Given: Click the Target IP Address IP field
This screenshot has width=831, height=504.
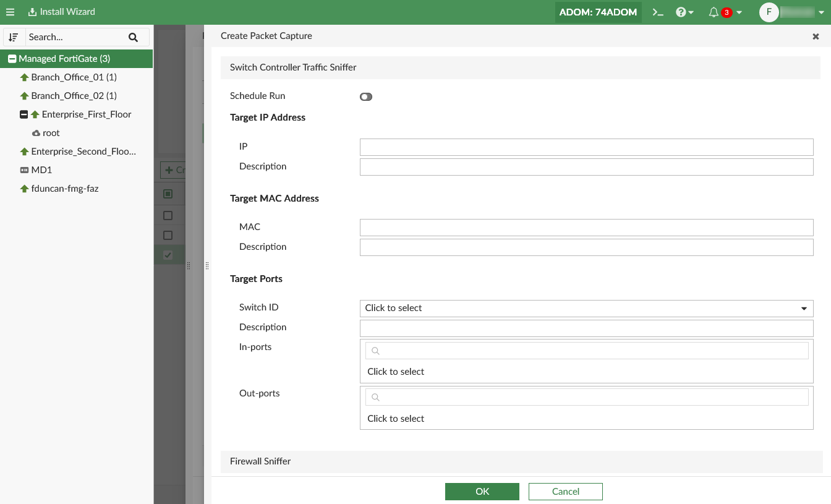Looking at the screenshot, I should pyautogui.click(x=586, y=147).
